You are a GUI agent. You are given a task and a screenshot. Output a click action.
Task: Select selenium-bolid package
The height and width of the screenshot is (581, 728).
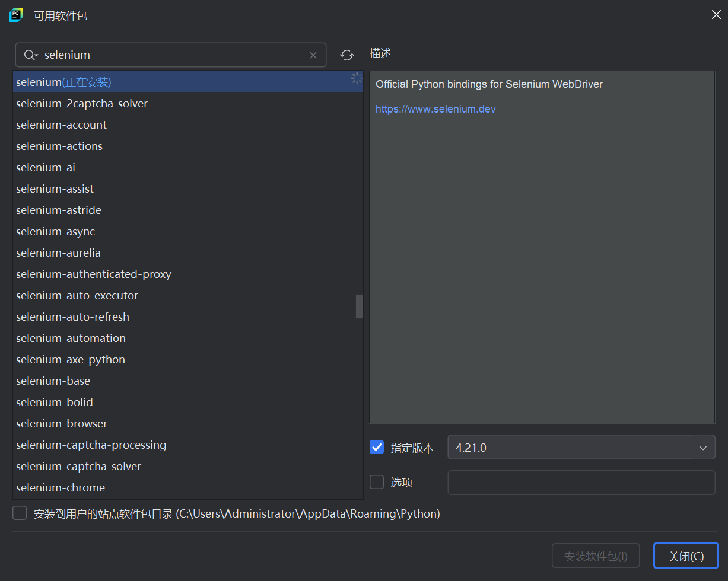188,402
